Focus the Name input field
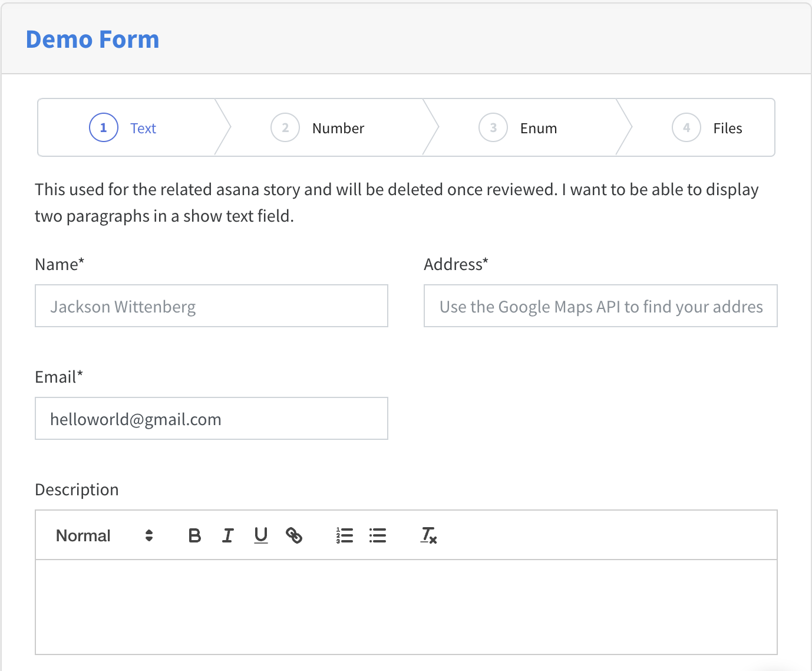The height and width of the screenshot is (671, 812). [x=212, y=306]
